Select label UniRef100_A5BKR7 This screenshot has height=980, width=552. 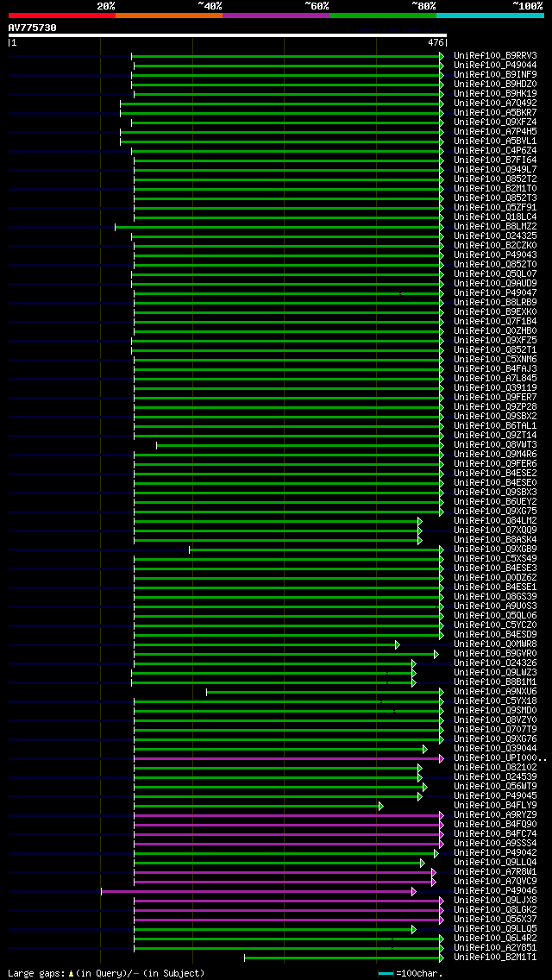click(495, 112)
